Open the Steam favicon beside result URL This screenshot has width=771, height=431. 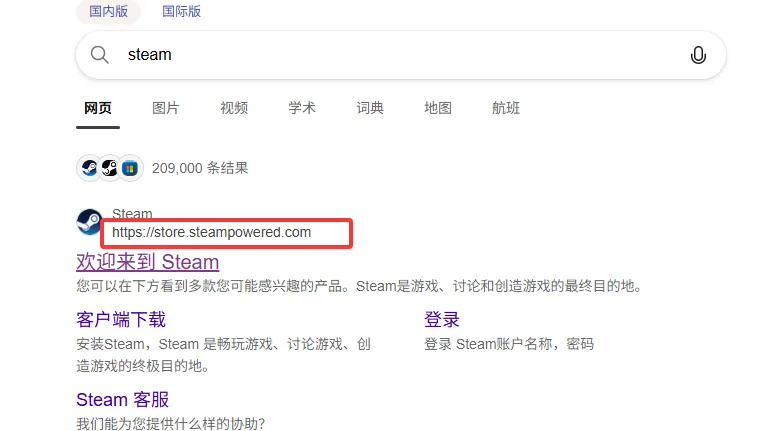tap(89, 222)
